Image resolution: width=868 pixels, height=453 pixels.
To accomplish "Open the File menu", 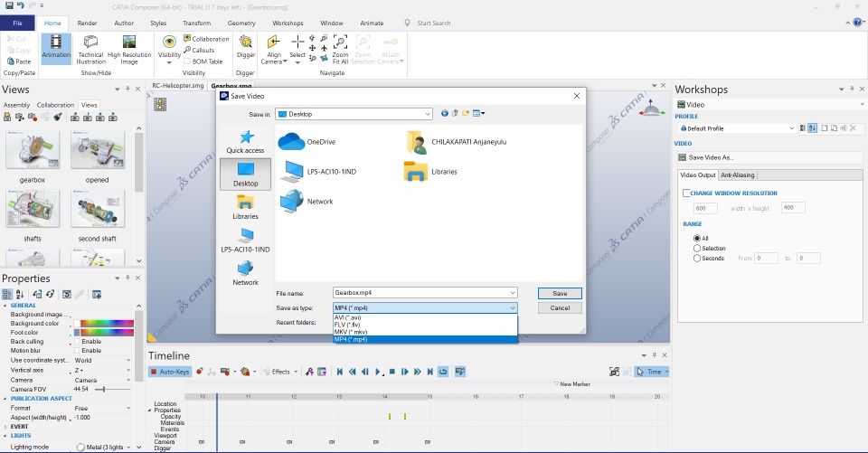I will click(x=18, y=23).
